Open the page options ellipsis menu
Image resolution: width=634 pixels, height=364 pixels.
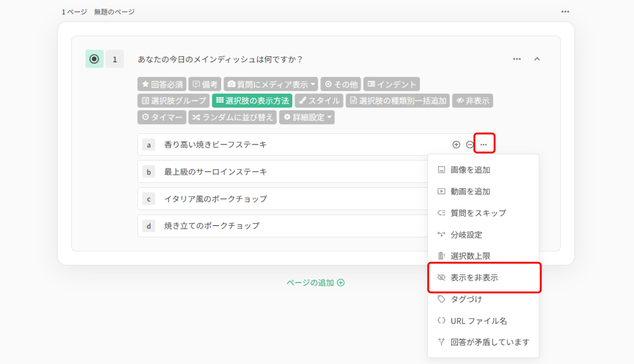point(565,12)
